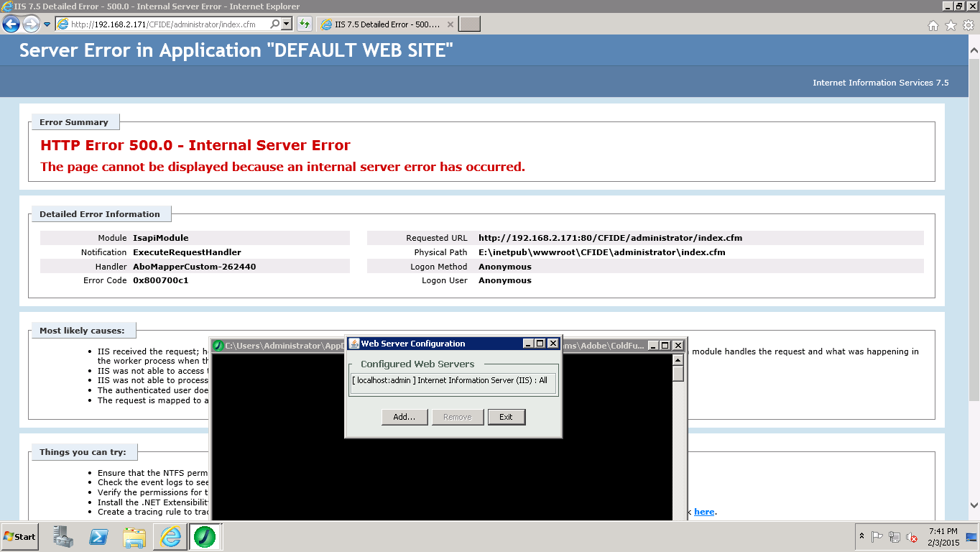This screenshot has height=552, width=980.
Task: Open Windows Explorer folder taskbar icon
Action: point(134,536)
